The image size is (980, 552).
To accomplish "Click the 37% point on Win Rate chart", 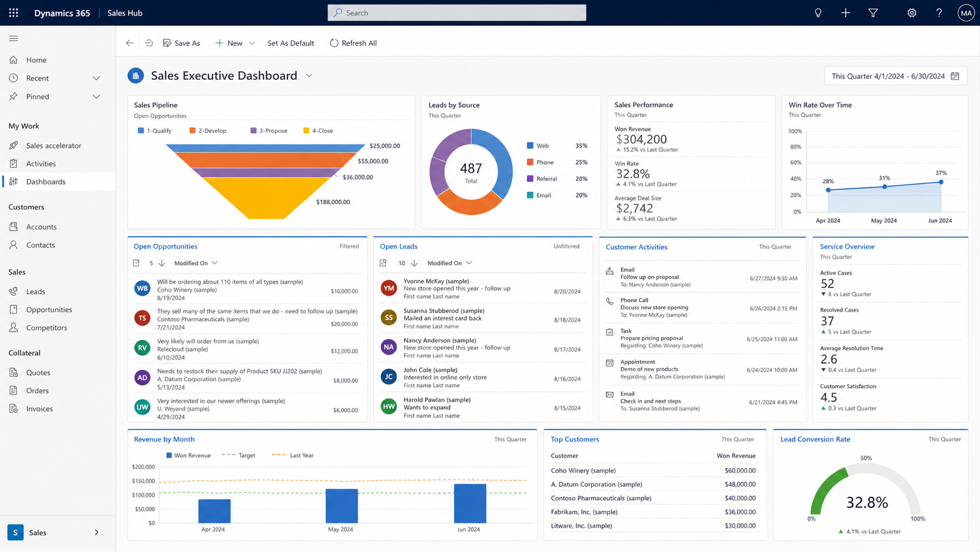I will click(x=941, y=182).
